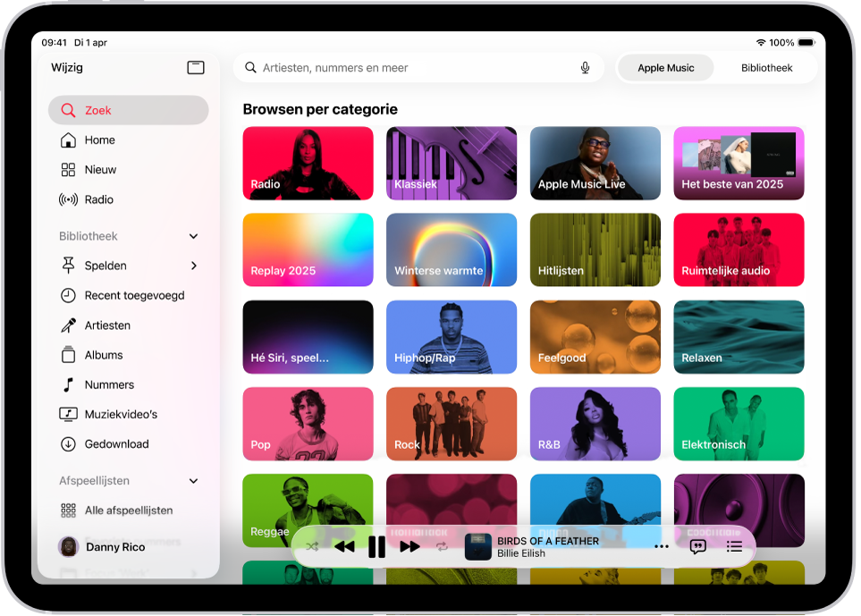Open the Hitlijsten category tile

point(595,249)
